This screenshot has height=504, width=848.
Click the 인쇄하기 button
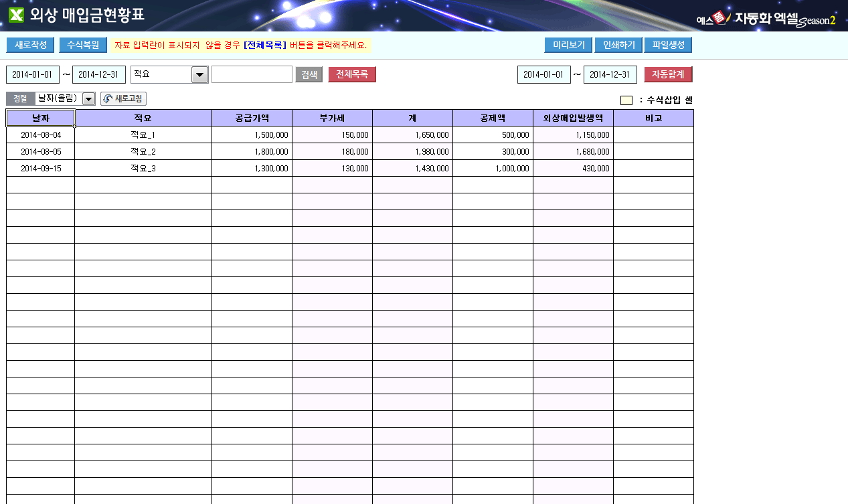(x=618, y=45)
